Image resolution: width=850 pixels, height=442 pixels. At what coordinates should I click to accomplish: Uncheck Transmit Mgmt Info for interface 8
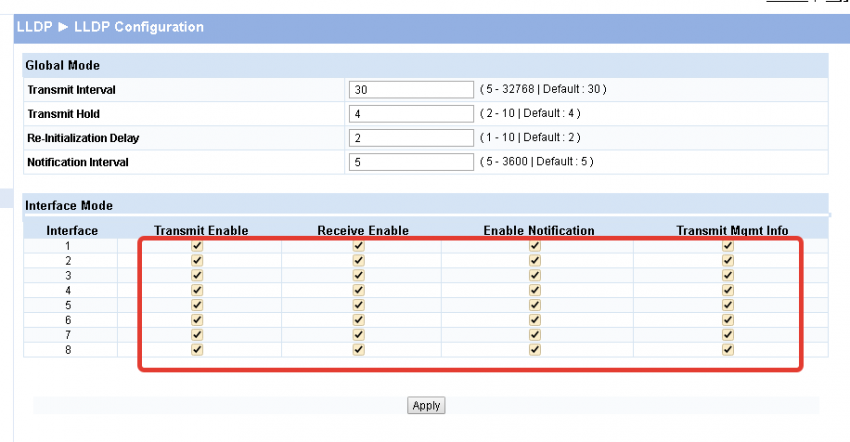[x=728, y=350]
